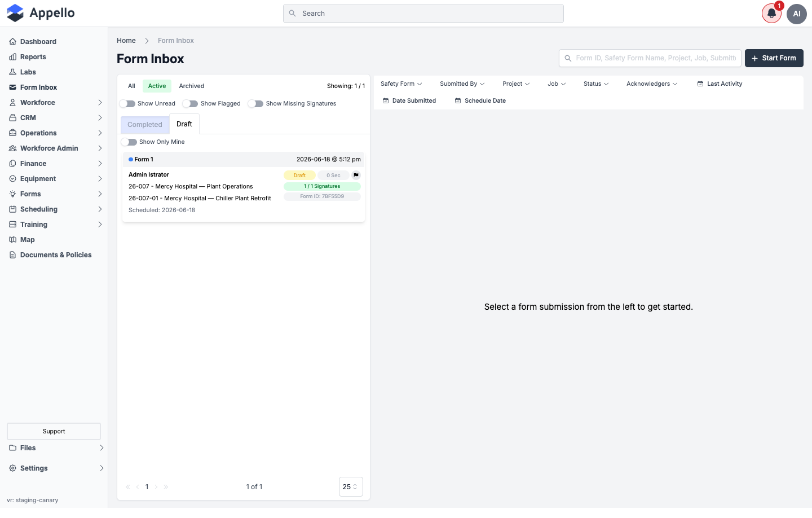
Task: Expand the Finance sidebar menu
Action: point(54,164)
